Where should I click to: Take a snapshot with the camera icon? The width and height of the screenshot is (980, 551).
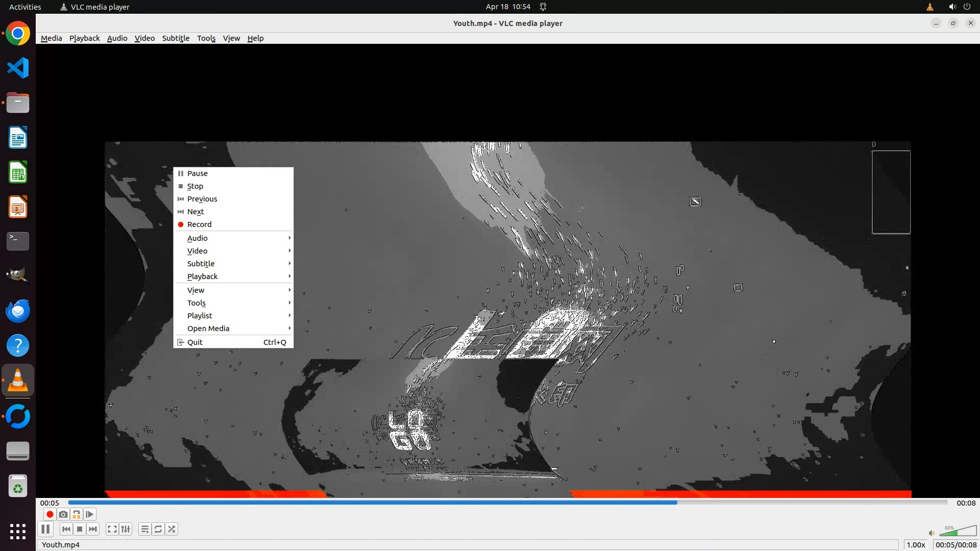pyautogui.click(x=63, y=514)
